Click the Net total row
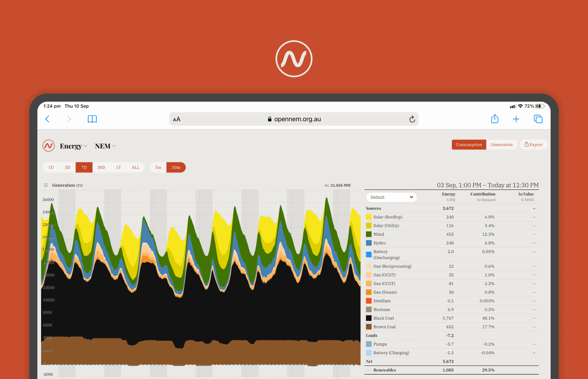 [x=451, y=362]
